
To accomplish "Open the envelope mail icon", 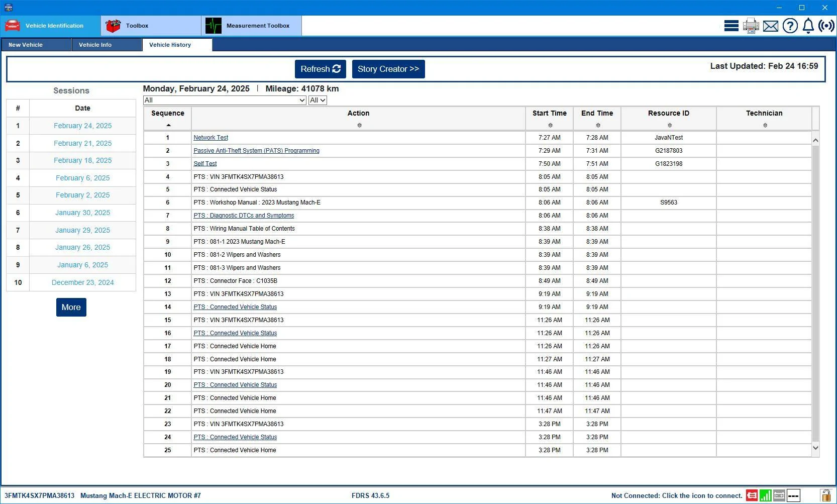I will click(x=770, y=26).
